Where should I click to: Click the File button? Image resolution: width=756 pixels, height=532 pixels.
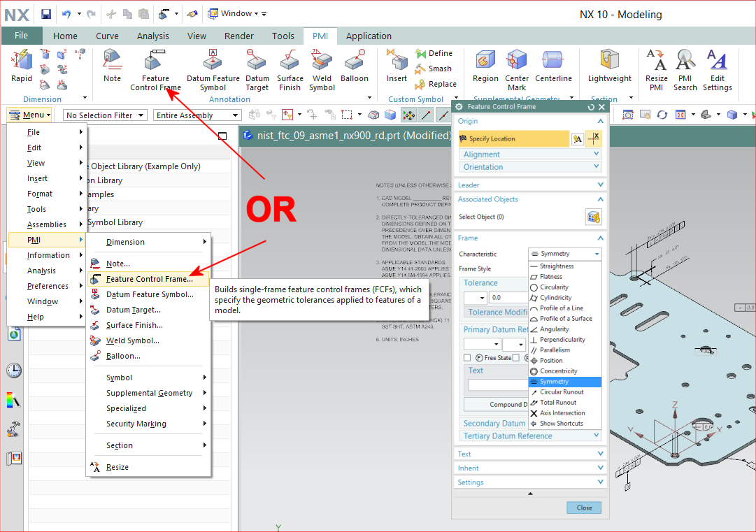[22, 36]
